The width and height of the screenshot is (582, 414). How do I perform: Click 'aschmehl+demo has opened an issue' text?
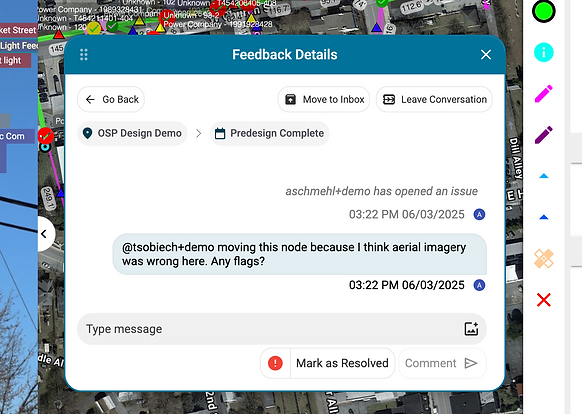[382, 191]
